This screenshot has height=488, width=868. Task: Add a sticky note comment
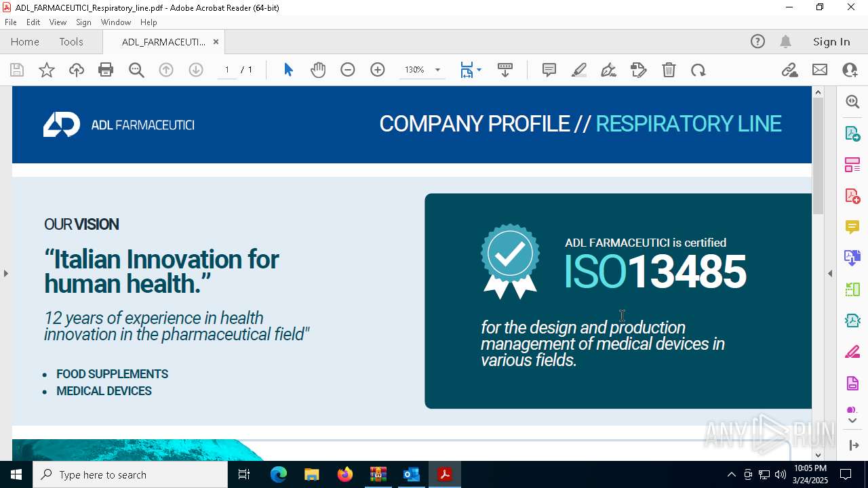[x=549, y=70]
